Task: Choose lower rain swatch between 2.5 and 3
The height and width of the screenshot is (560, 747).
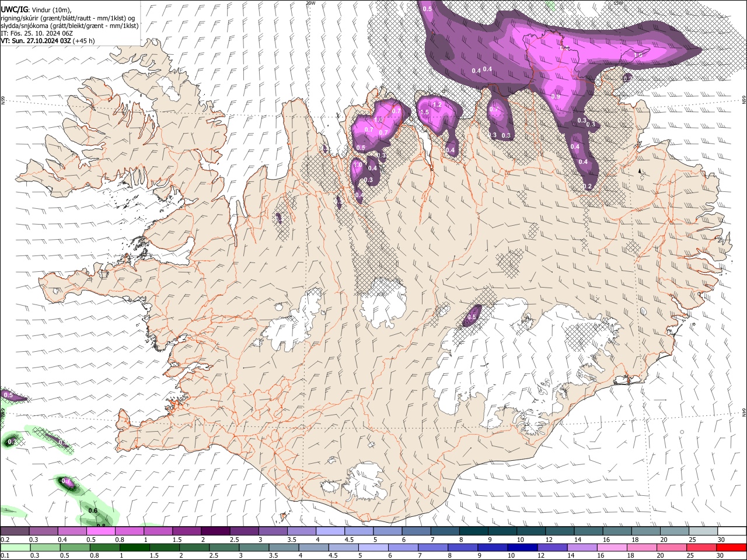Action: coord(224,547)
